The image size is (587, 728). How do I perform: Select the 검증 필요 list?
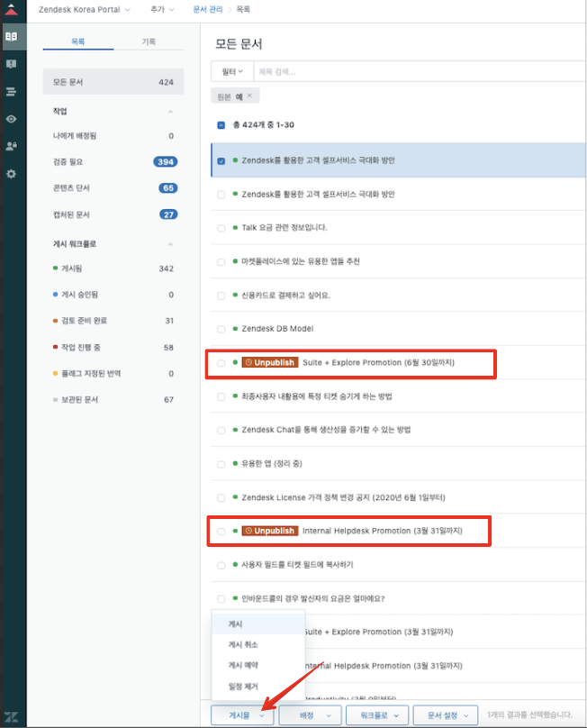pos(113,161)
